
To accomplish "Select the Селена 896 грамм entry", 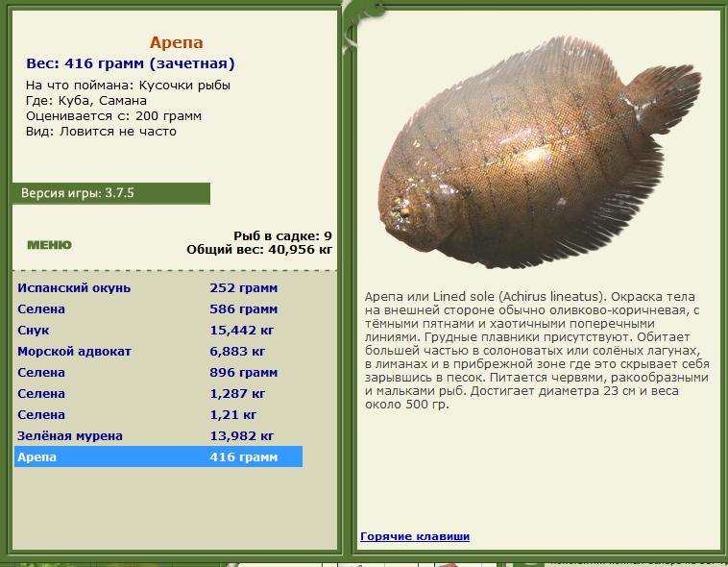I will (x=158, y=372).
